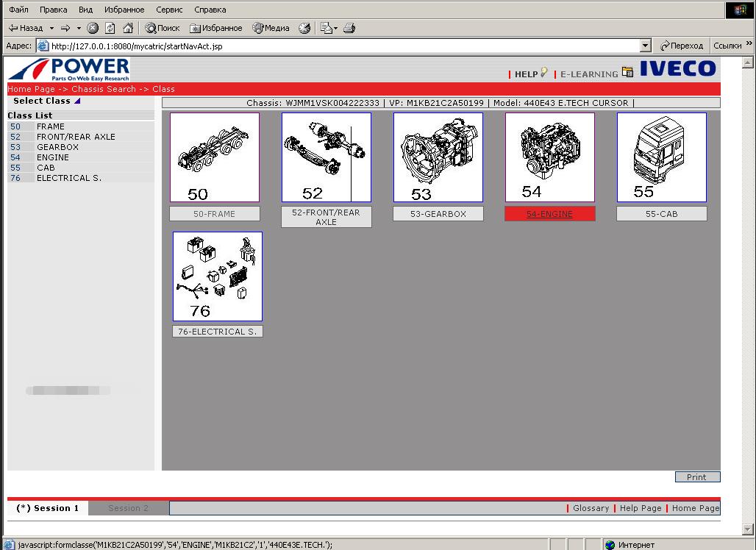Select 55 CAB in the Class List

[81, 168]
